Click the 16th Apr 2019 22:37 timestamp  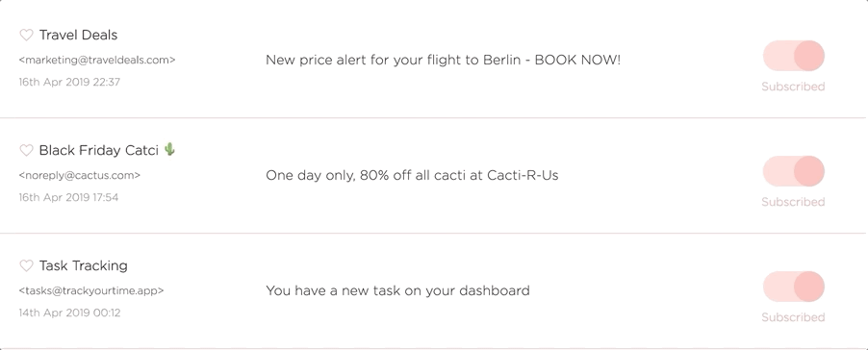coord(69,82)
